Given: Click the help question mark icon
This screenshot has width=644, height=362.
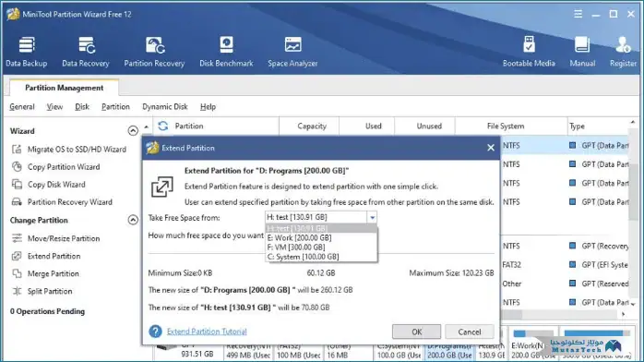Looking at the screenshot, I should coord(155,332).
